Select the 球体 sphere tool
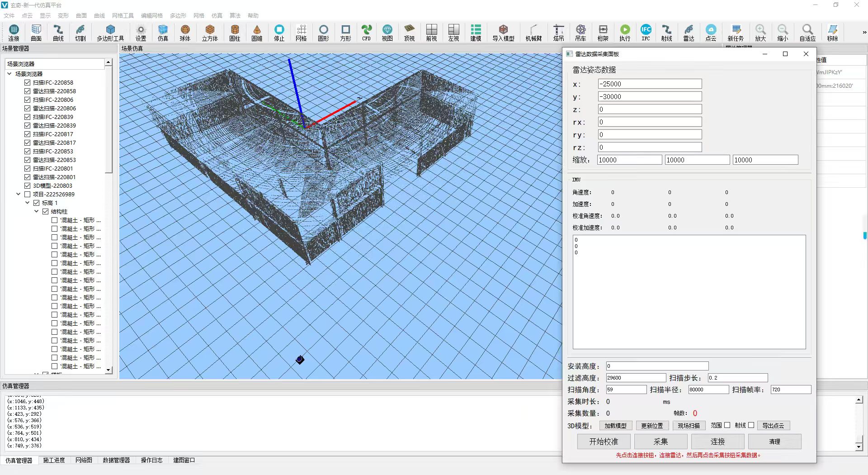 pyautogui.click(x=185, y=33)
